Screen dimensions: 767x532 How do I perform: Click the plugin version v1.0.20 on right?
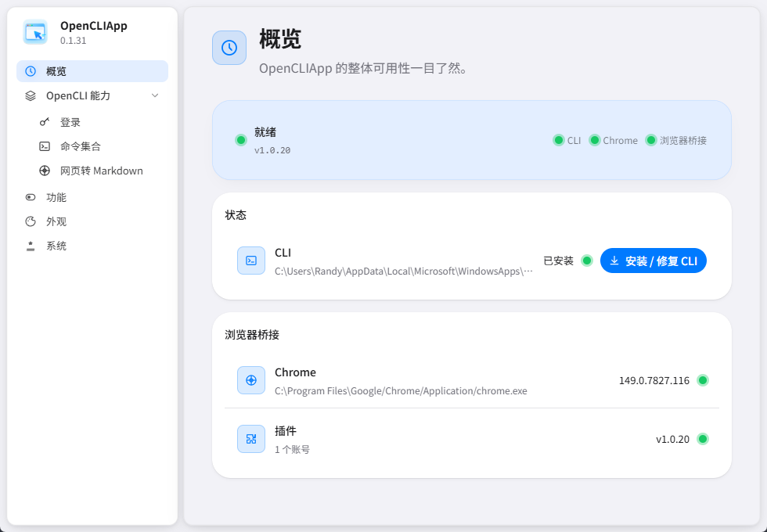click(672, 439)
